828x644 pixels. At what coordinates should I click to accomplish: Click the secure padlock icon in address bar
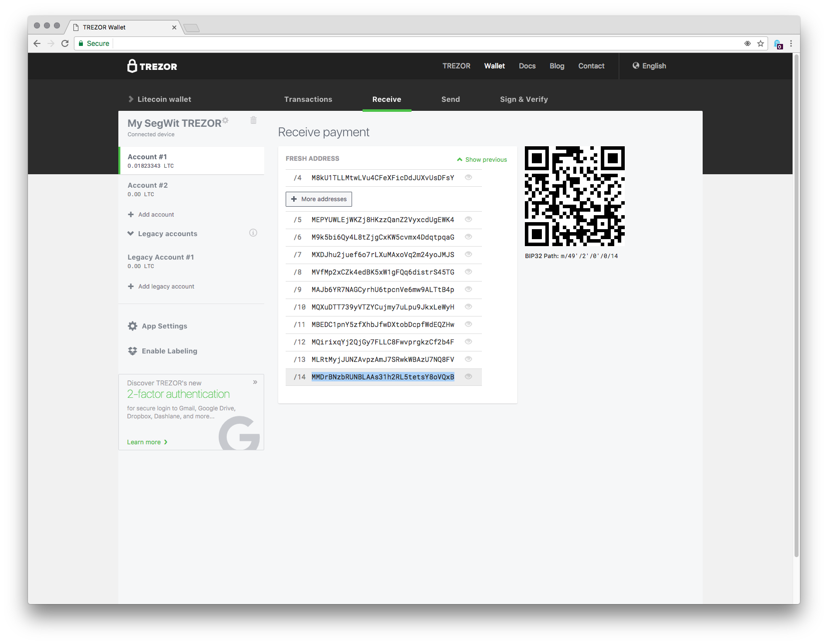pyautogui.click(x=81, y=43)
